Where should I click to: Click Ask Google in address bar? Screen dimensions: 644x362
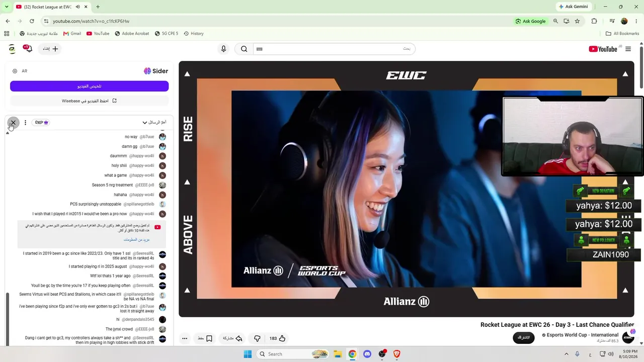click(531, 21)
